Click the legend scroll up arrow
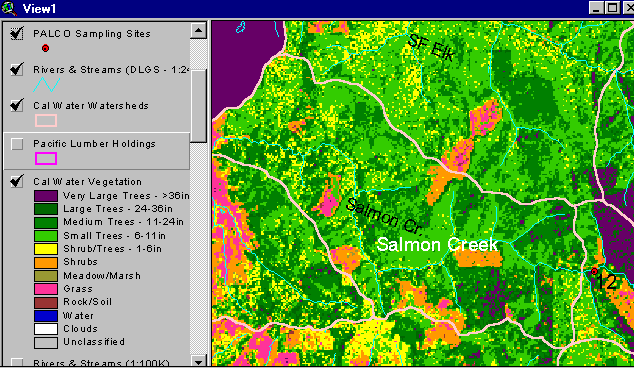The width and height of the screenshot is (634, 368). point(199,30)
